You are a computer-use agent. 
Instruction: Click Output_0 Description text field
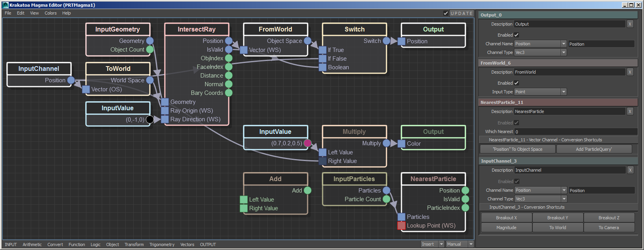click(569, 24)
